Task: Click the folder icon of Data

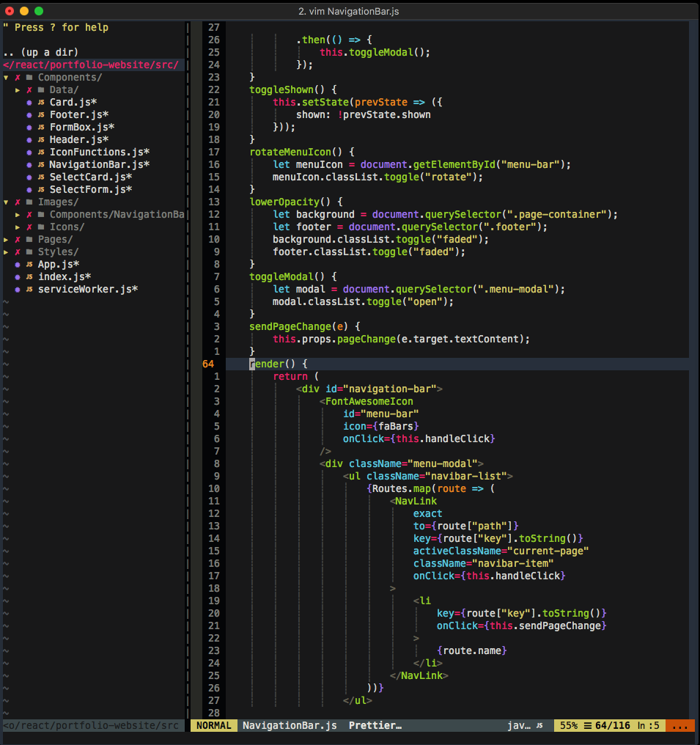Action: coord(41,89)
